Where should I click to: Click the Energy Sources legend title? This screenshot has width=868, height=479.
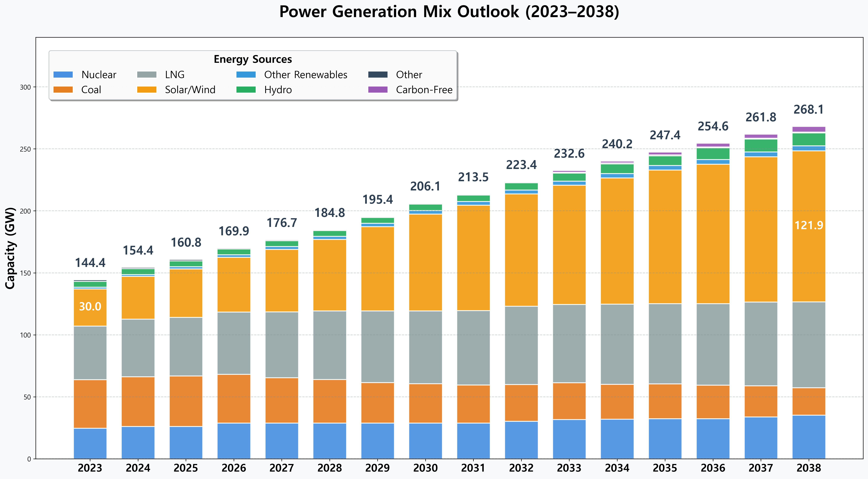[253, 59]
